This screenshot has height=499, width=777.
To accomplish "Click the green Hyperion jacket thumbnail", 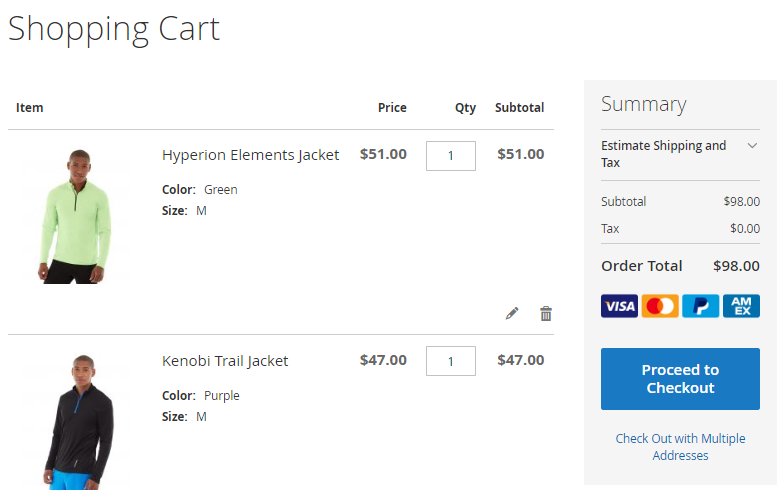I will (x=75, y=217).
